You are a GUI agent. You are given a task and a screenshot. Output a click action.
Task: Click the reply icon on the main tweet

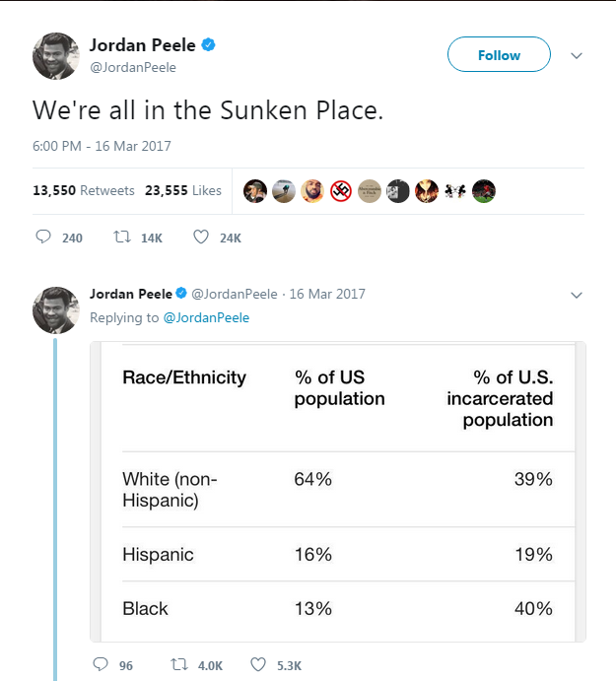[43, 238]
